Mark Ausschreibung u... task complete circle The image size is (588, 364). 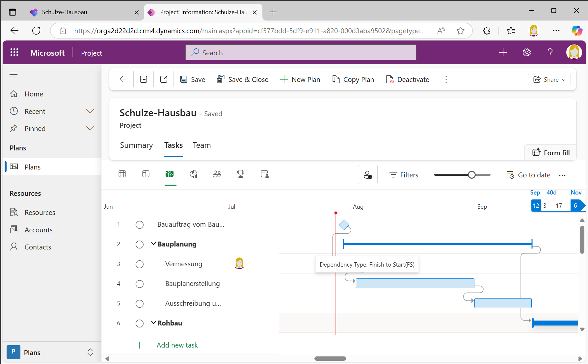140,304
